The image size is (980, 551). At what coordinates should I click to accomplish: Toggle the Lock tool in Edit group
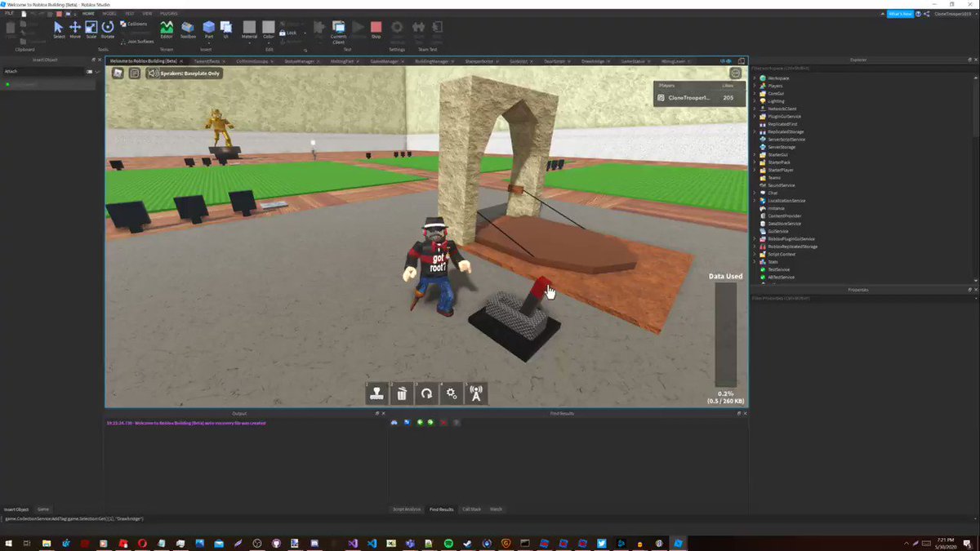tap(288, 33)
